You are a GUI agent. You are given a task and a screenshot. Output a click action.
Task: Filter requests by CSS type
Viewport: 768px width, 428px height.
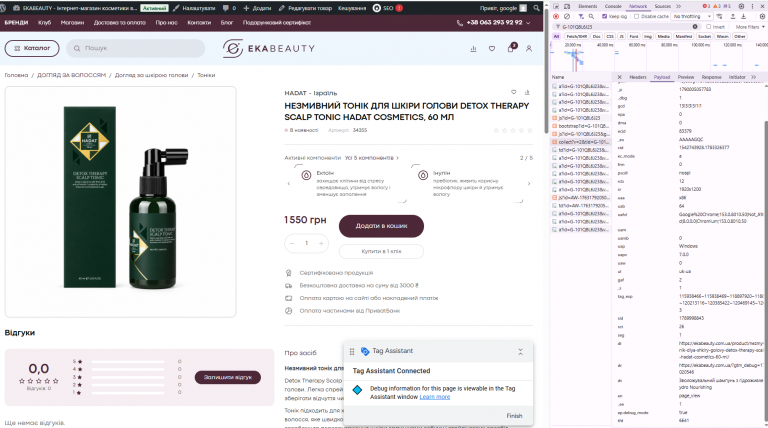[x=610, y=36]
